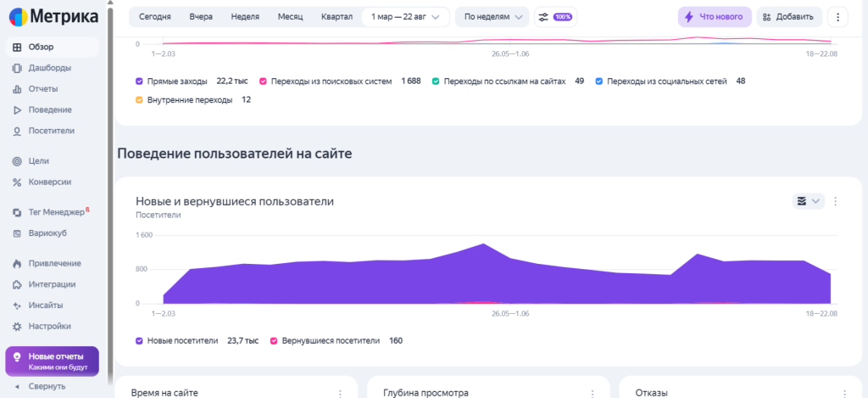Viewport: 868px width, 398px height.
Task: Toggle the Вернувшиеся посетители legend checkbox
Action: (274, 340)
